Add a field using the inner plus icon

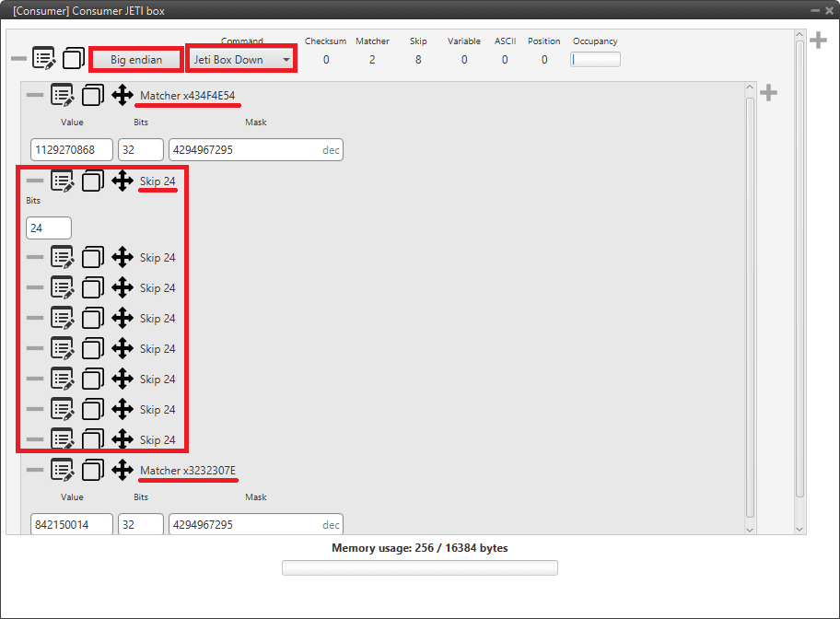coord(768,93)
